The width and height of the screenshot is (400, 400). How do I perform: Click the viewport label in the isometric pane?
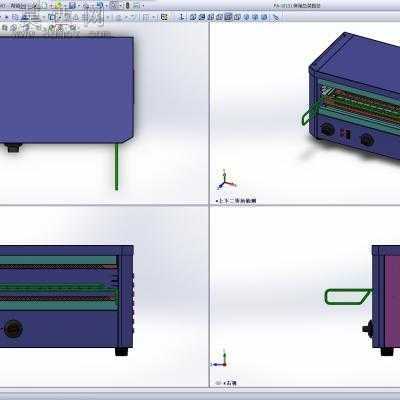coord(236,201)
